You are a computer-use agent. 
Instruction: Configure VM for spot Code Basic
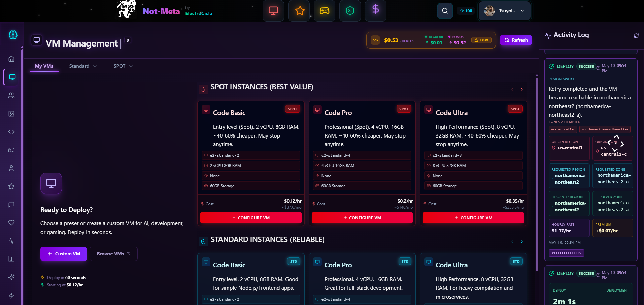coord(251,218)
